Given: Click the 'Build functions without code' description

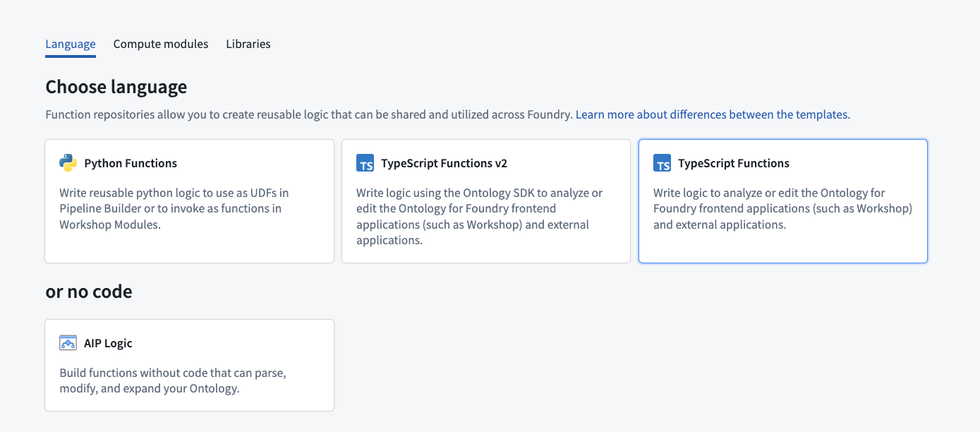Looking at the screenshot, I should click(173, 380).
